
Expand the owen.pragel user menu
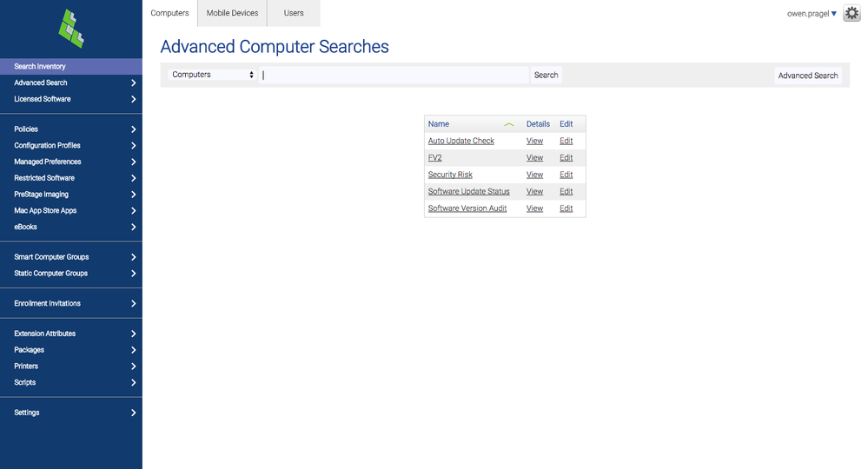[812, 13]
